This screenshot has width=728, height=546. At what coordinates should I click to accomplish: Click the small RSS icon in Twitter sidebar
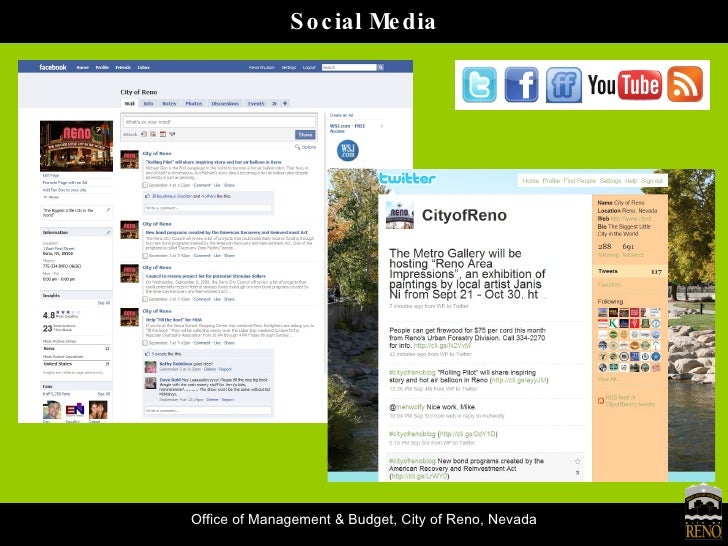[x=601, y=400]
